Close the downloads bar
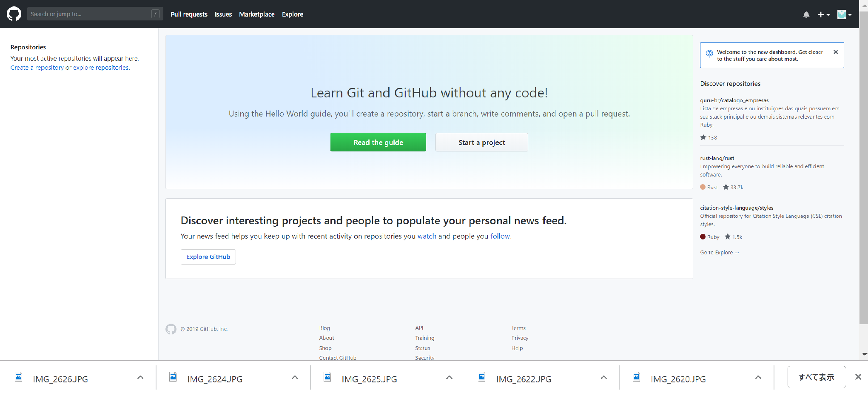This screenshot has width=868, height=393. click(858, 377)
